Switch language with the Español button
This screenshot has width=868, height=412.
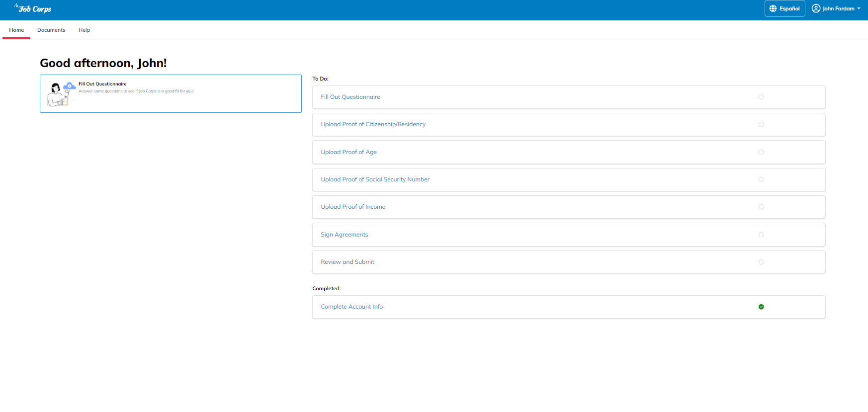(x=784, y=8)
